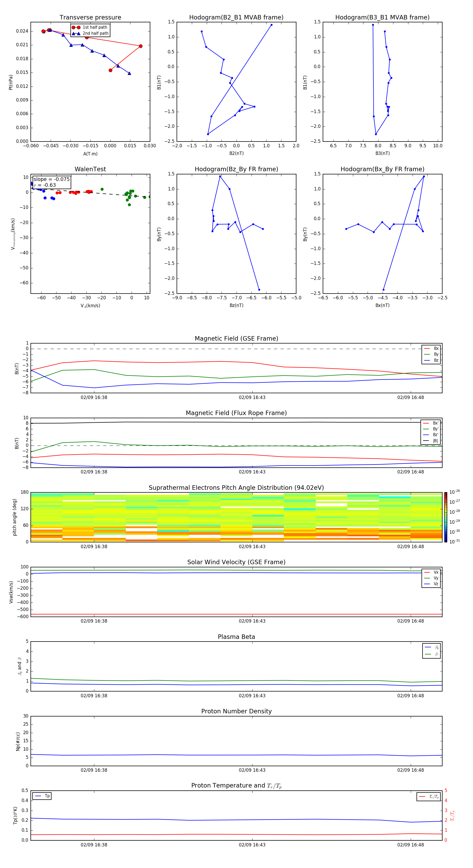The width and height of the screenshot is (473, 868).
Task: Click the 'V_A(km/s)' x-axis label
Action: pyautogui.click(x=90, y=306)
